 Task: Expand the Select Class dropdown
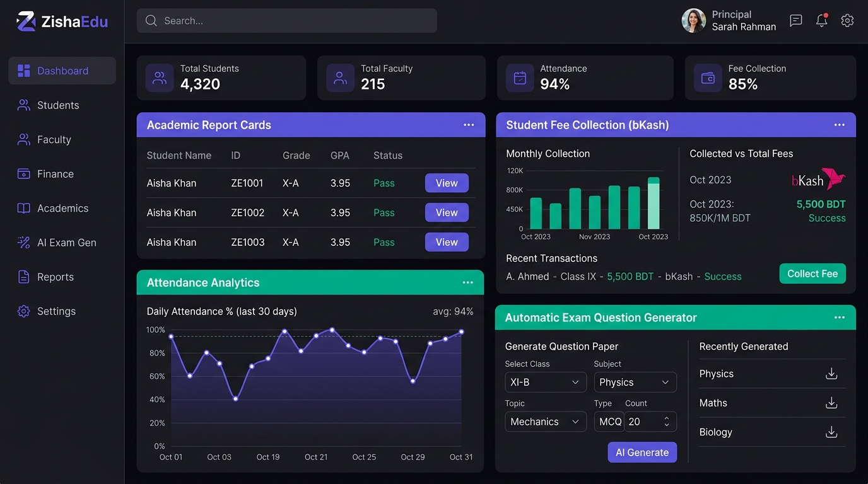[x=546, y=382]
